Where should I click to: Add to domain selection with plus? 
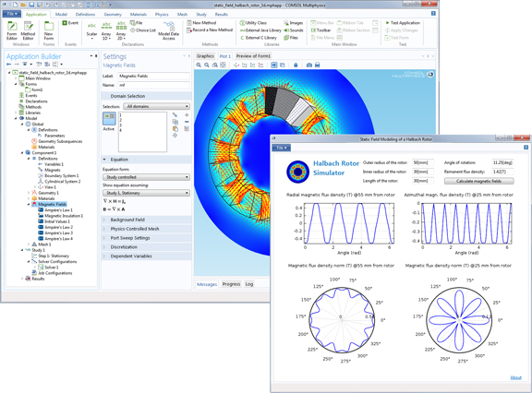tap(187, 114)
